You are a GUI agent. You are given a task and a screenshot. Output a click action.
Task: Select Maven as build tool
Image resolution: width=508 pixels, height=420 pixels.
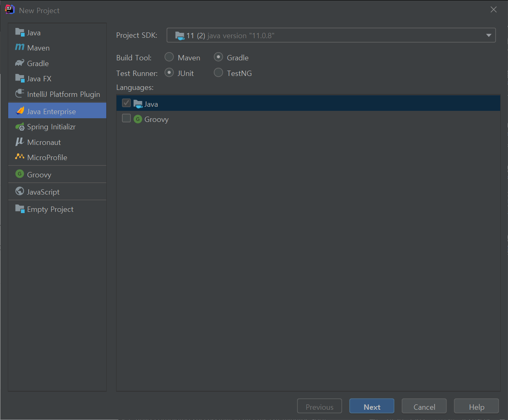(x=169, y=57)
